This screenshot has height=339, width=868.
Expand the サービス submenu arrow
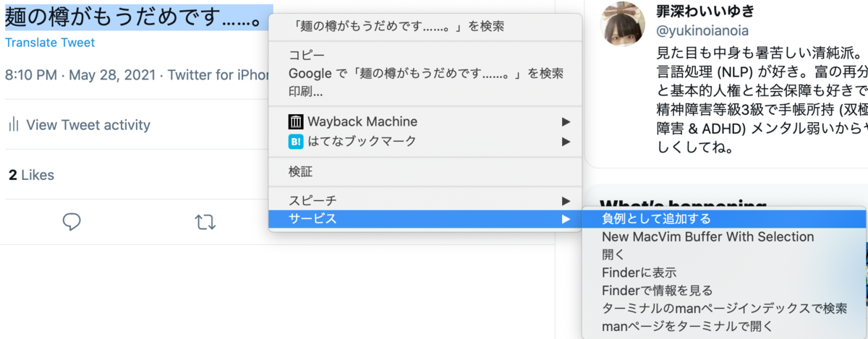tap(566, 218)
